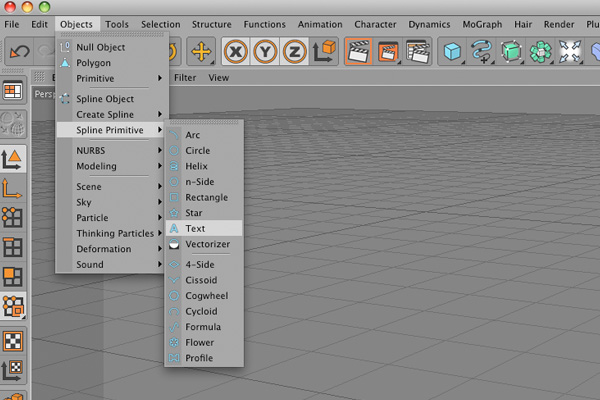Open the Character menu
The image size is (600, 400).
click(375, 24)
